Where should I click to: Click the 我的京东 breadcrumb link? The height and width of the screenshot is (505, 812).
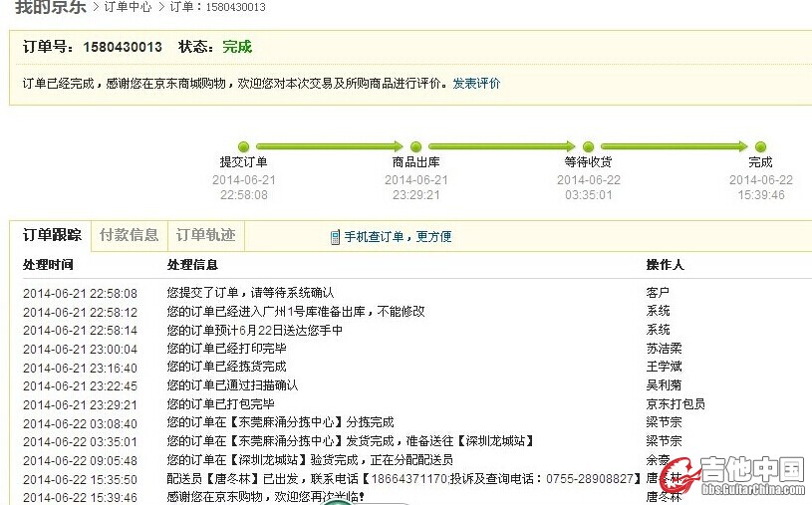point(50,7)
